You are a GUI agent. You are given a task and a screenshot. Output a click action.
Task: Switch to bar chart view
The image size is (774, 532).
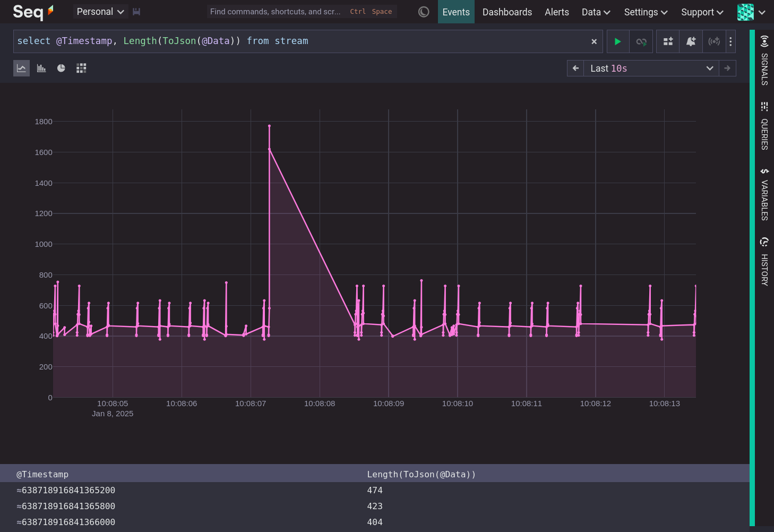pos(41,68)
